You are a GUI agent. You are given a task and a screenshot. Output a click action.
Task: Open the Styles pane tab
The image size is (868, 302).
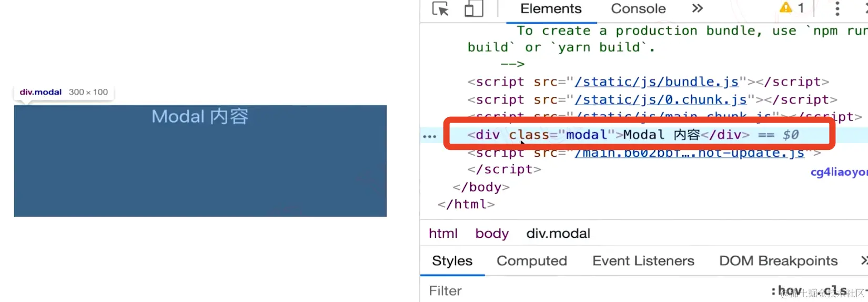tap(452, 261)
